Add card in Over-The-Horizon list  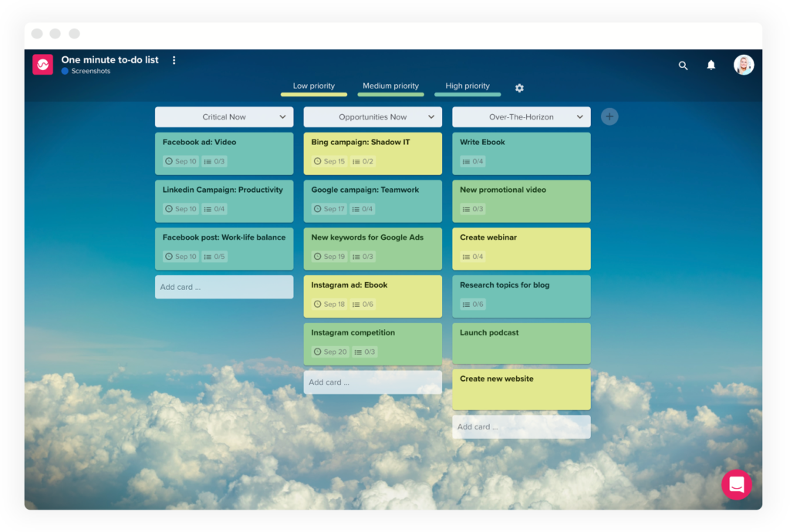522,427
